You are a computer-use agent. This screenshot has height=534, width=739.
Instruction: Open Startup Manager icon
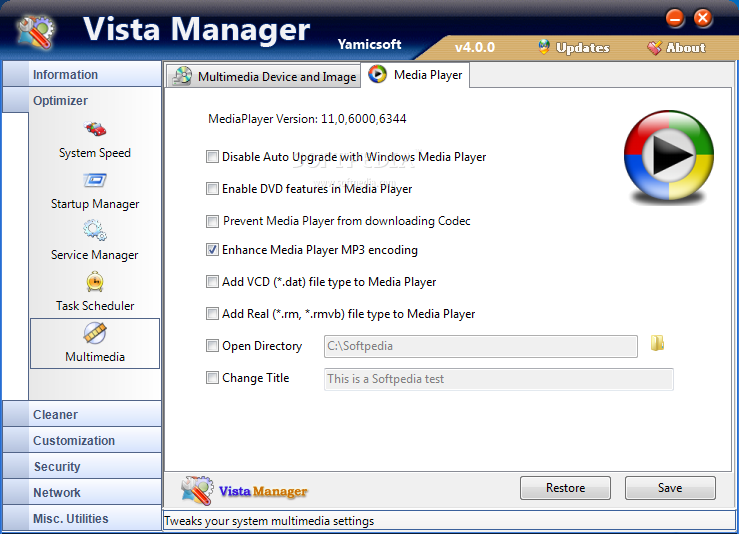[x=95, y=180]
